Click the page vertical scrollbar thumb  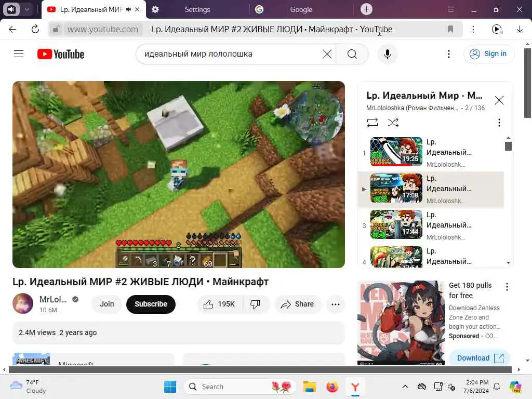click(x=527, y=83)
